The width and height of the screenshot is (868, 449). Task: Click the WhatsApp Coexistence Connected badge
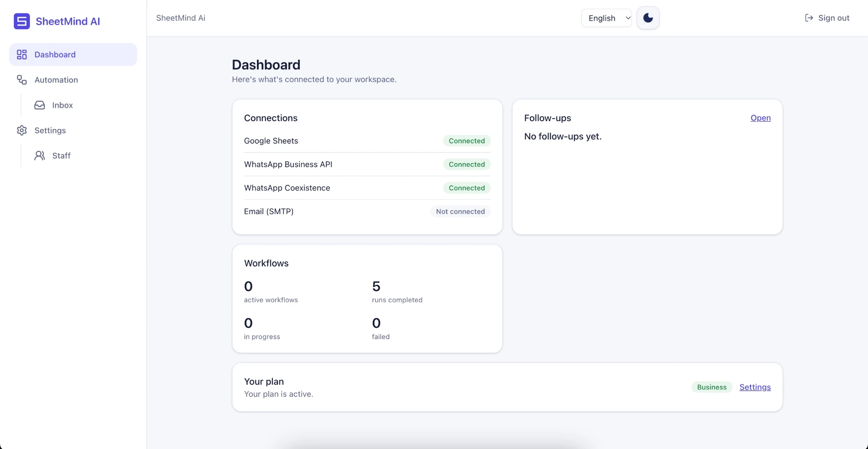pyautogui.click(x=467, y=188)
